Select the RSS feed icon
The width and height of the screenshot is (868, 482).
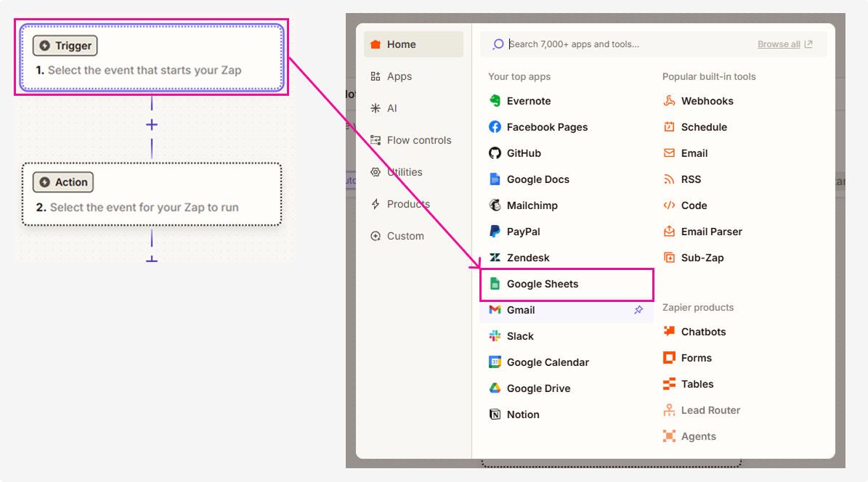(669, 179)
